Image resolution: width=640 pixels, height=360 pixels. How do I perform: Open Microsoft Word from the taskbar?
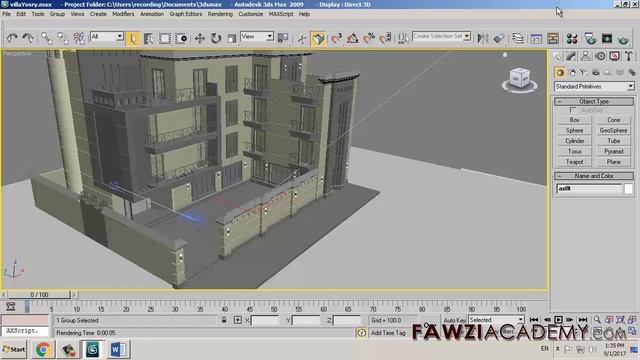118,349
